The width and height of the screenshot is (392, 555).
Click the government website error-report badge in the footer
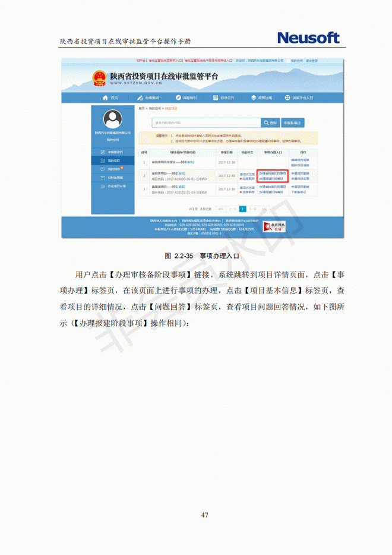point(274,226)
